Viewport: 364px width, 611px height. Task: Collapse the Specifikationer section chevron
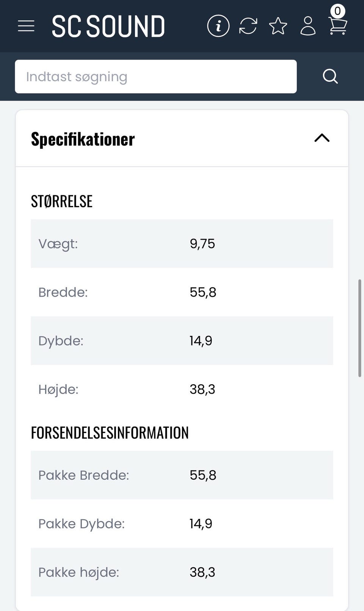point(322,138)
